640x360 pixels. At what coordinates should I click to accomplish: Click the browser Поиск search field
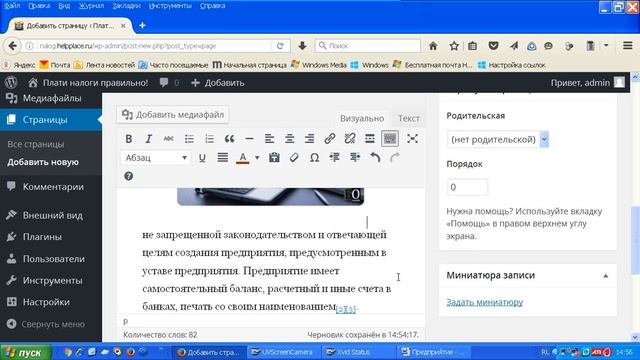(367, 46)
